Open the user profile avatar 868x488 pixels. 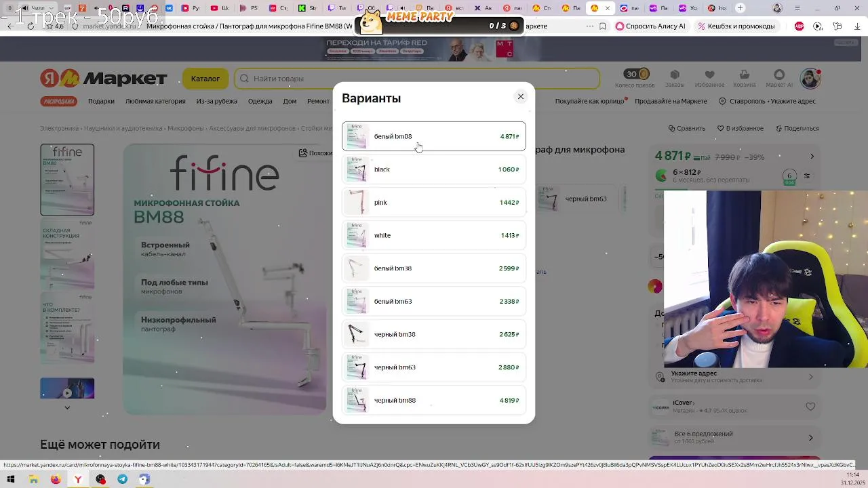coord(810,79)
